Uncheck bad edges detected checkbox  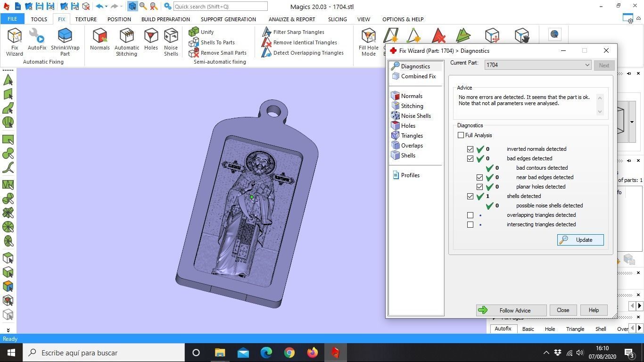point(470,158)
